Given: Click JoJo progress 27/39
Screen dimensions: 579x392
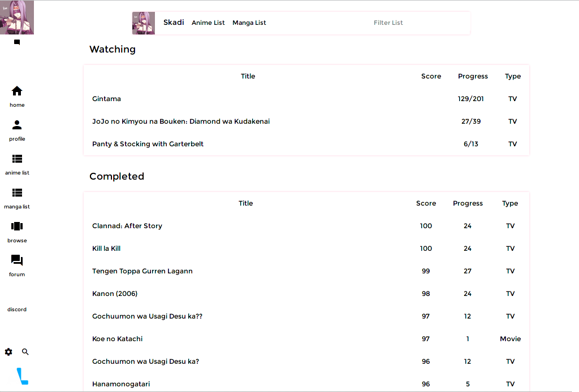Looking at the screenshot, I should pos(471,121).
